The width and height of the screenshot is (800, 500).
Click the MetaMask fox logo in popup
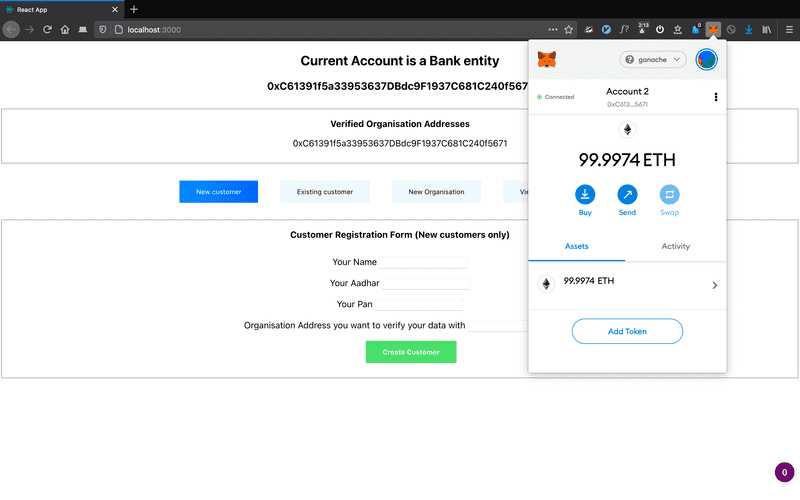[x=546, y=59]
